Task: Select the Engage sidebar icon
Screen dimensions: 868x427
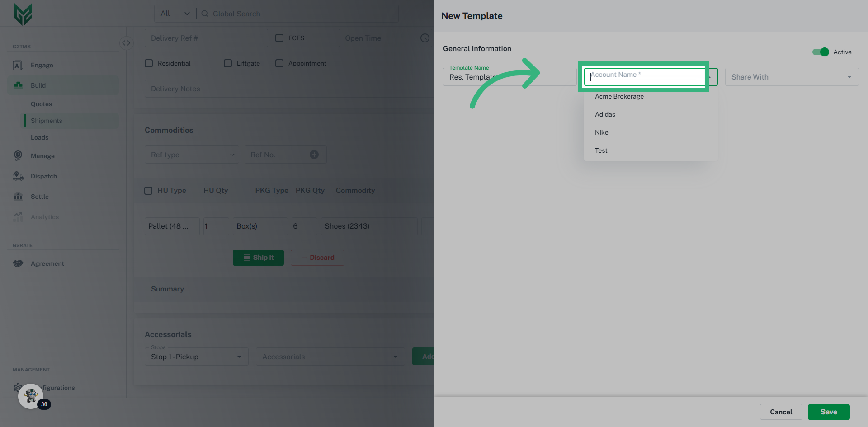Action: click(x=18, y=65)
